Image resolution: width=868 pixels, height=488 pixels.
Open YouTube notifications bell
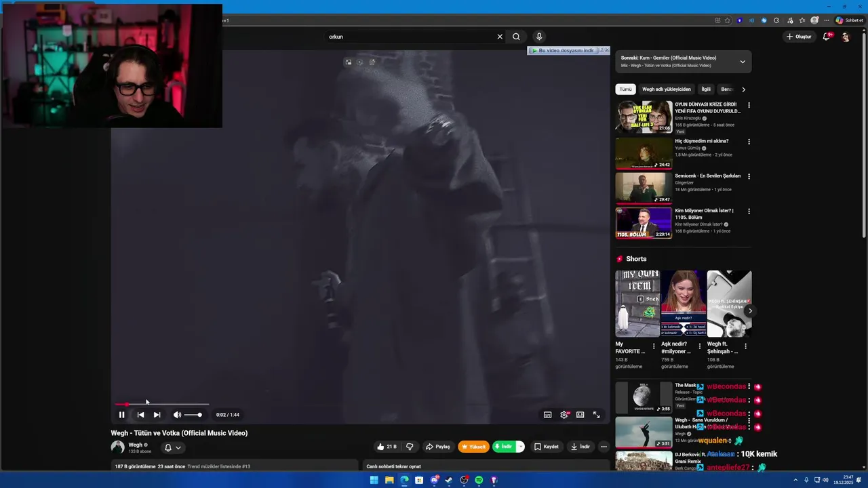(x=826, y=37)
